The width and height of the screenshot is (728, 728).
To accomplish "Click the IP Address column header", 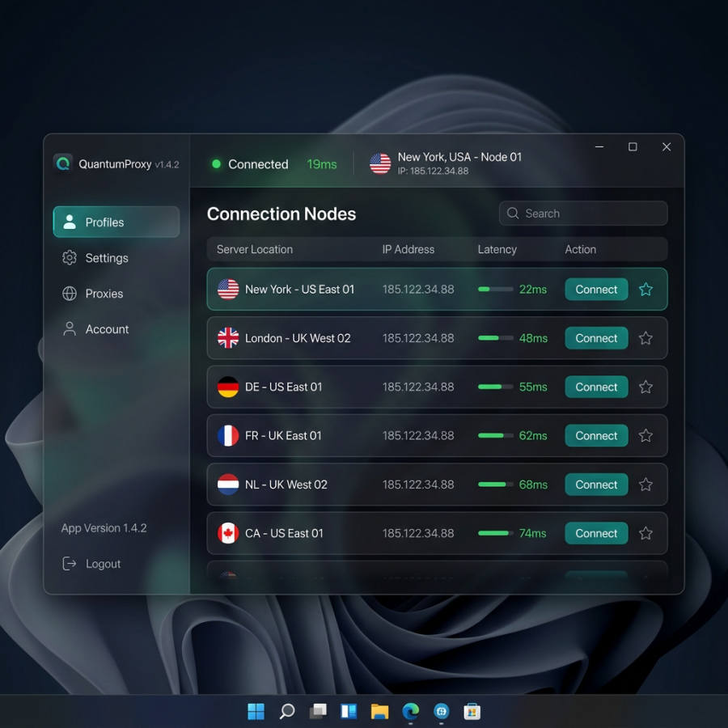I will pos(408,249).
